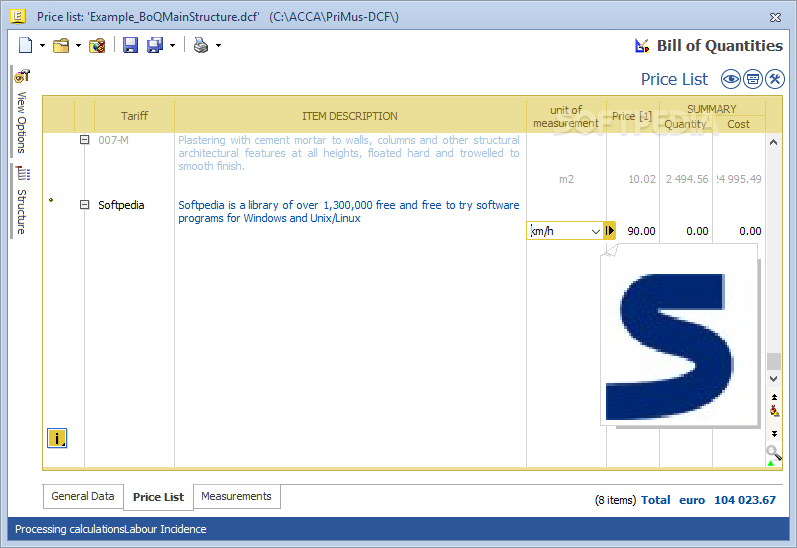Click the yellow info button
The image size is (797, 548).
point(57,438)
